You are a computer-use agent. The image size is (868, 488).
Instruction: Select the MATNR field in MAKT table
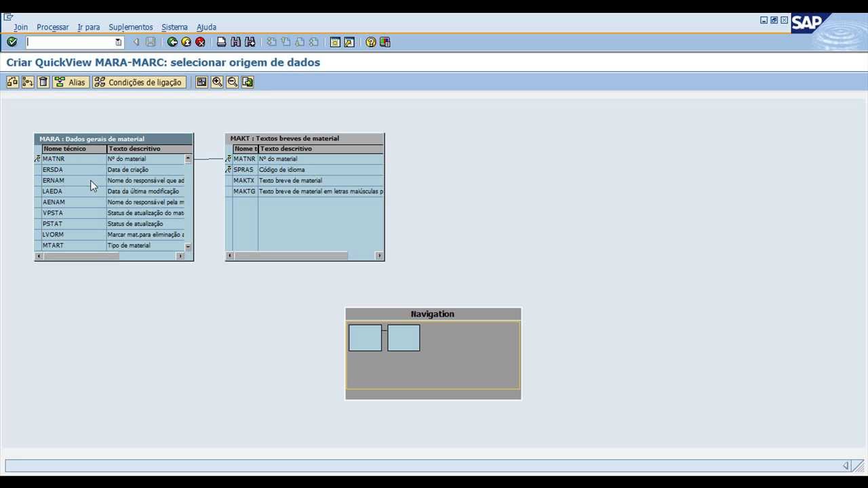[x=304, y=159]
